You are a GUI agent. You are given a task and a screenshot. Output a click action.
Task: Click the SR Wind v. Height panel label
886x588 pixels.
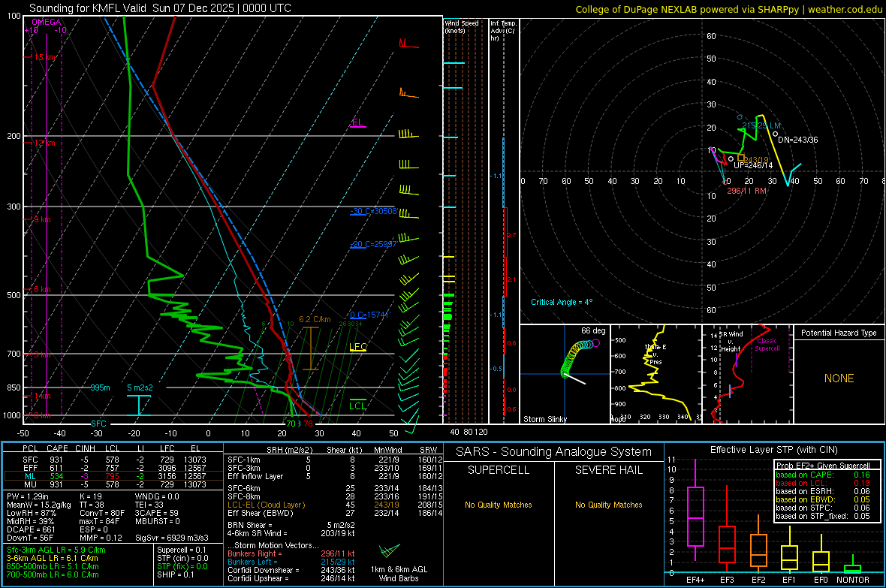[x=731, y=342]
